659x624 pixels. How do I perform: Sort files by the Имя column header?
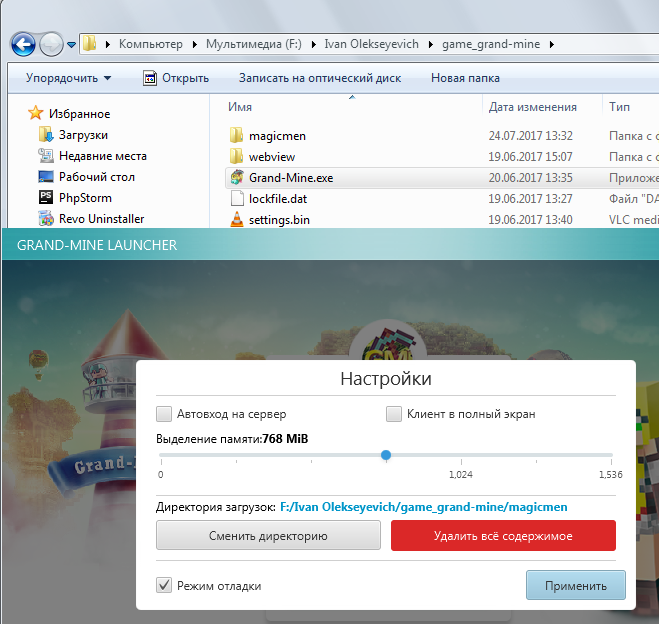[240, 107]
